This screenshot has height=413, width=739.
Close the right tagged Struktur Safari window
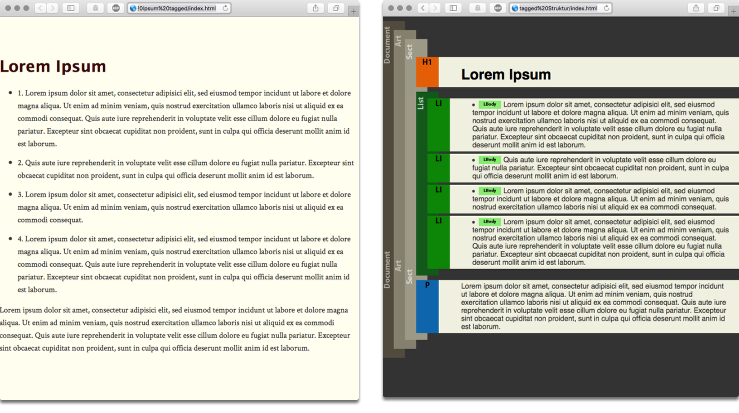tap(391, 8)
